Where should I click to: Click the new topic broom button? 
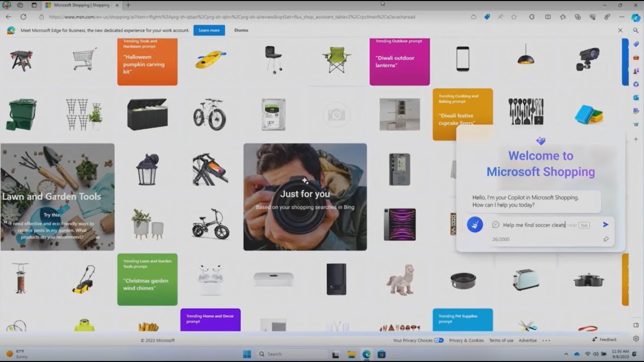coord(475,224)
